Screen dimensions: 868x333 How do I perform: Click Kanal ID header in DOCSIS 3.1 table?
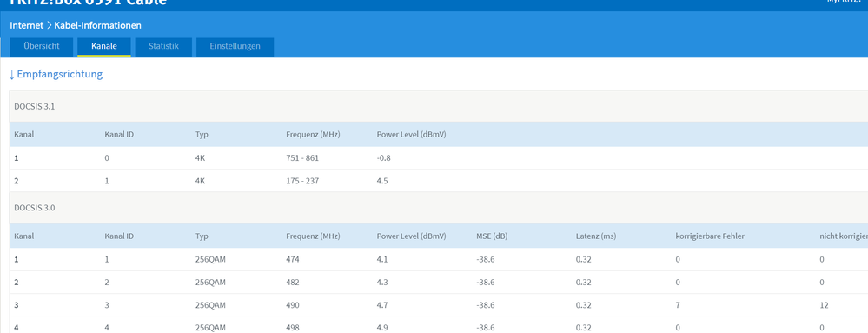pos(119,135)
